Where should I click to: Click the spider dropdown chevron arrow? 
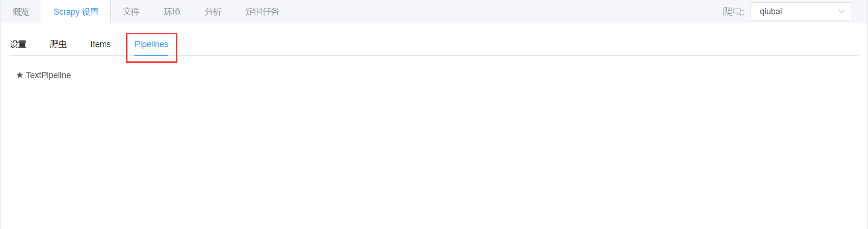coord(841,11)
